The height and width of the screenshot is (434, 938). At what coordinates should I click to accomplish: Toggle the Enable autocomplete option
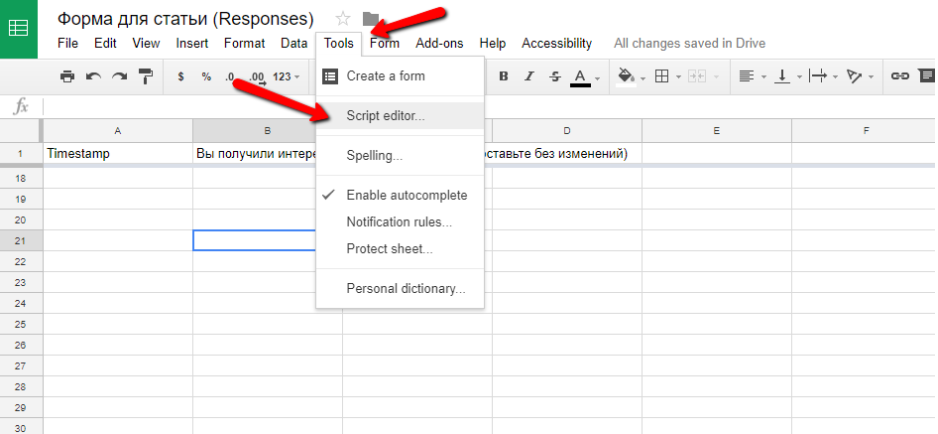coord(406,195)
